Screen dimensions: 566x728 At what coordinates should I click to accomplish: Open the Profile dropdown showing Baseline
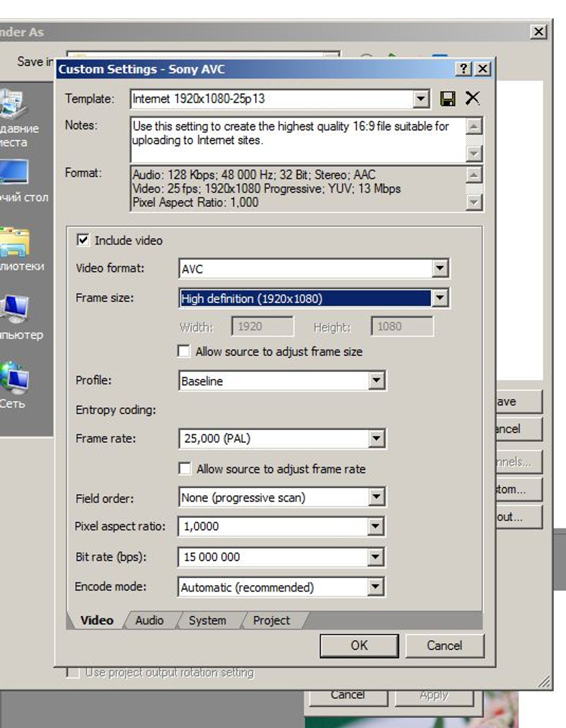coord(376,381)
